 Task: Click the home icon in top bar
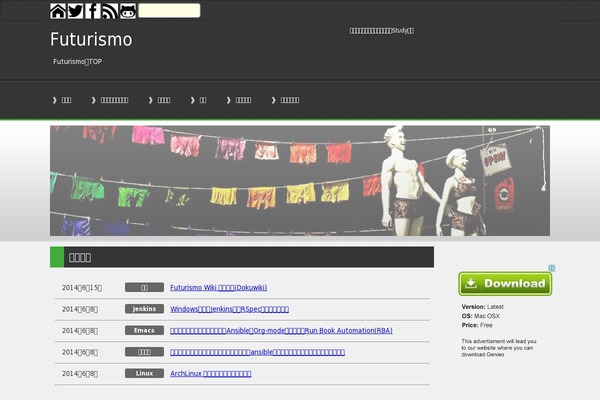coord(58,11)
